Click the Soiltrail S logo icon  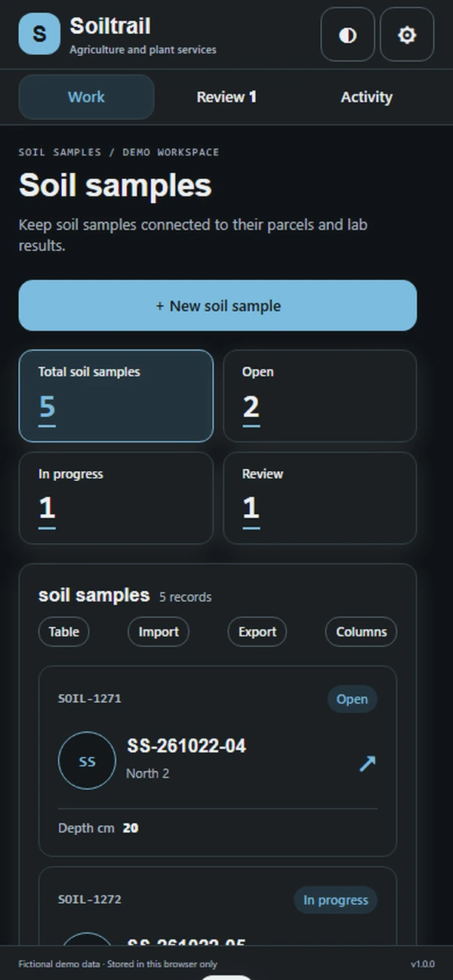(x=39, y=34)
